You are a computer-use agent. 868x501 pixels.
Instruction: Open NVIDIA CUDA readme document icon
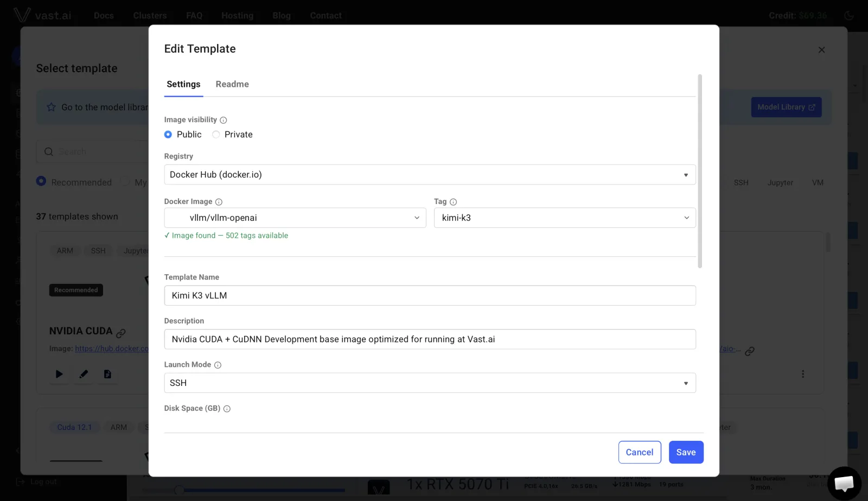pos(107,374)
